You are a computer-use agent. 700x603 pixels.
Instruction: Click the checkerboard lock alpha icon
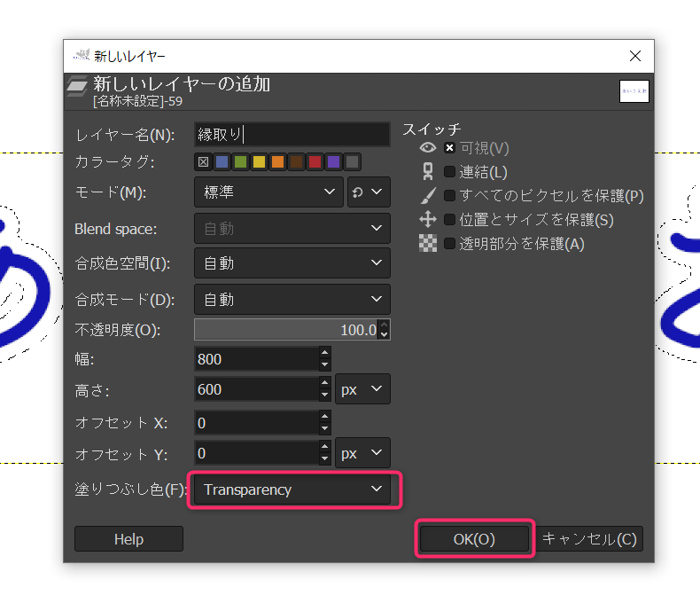428,244
